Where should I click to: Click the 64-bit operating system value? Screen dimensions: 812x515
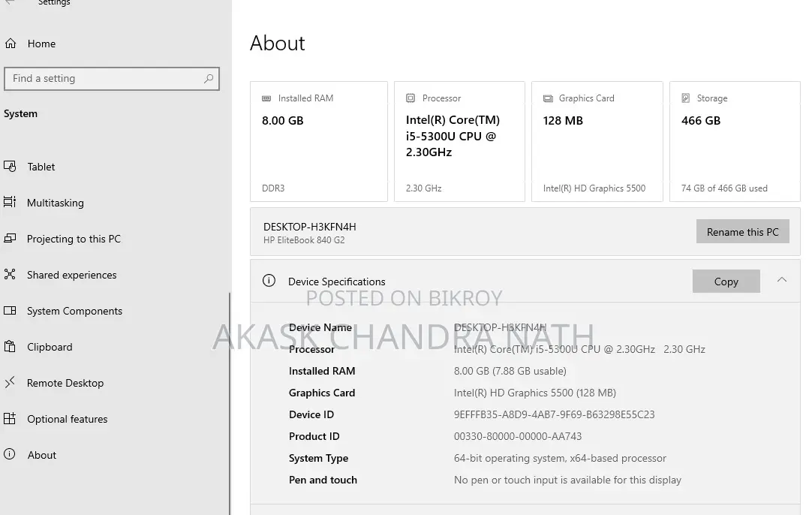click(560, 458)
